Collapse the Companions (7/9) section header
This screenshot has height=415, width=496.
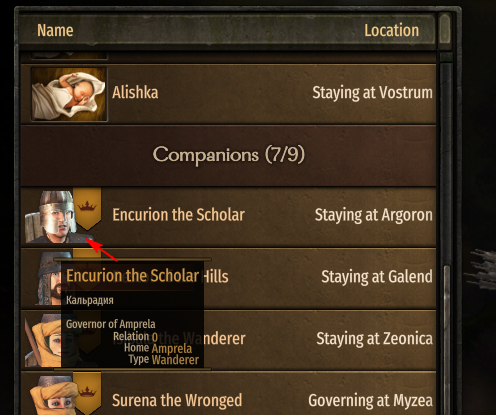(x=228, y=155)
